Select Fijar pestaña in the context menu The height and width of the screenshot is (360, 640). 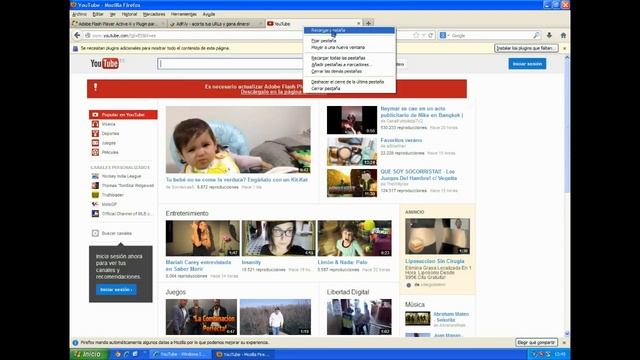click(x=349, y=41)
